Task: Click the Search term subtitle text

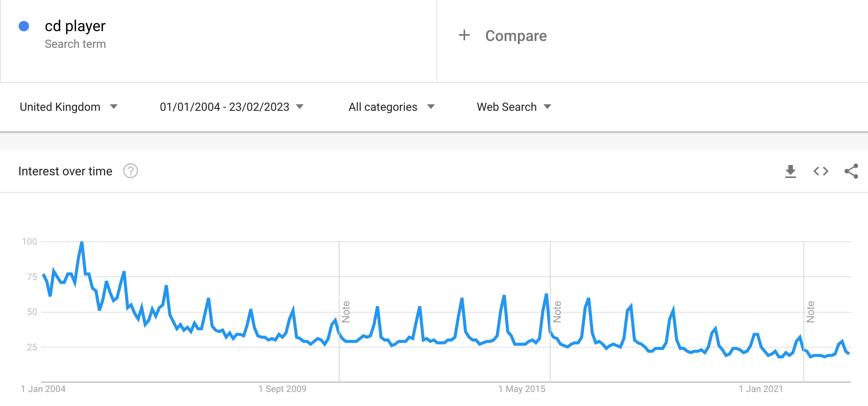Action: coord(75,44)
